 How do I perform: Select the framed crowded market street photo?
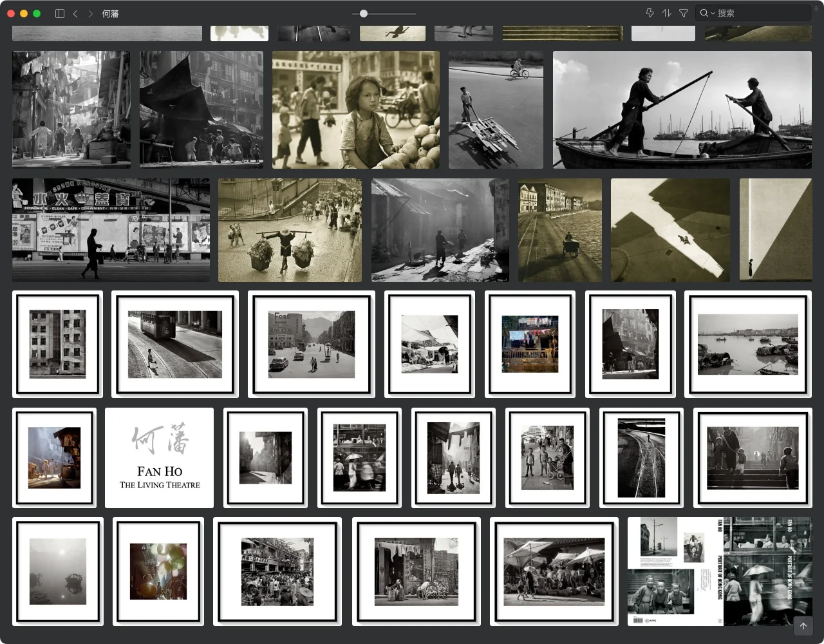coord(278,571)
